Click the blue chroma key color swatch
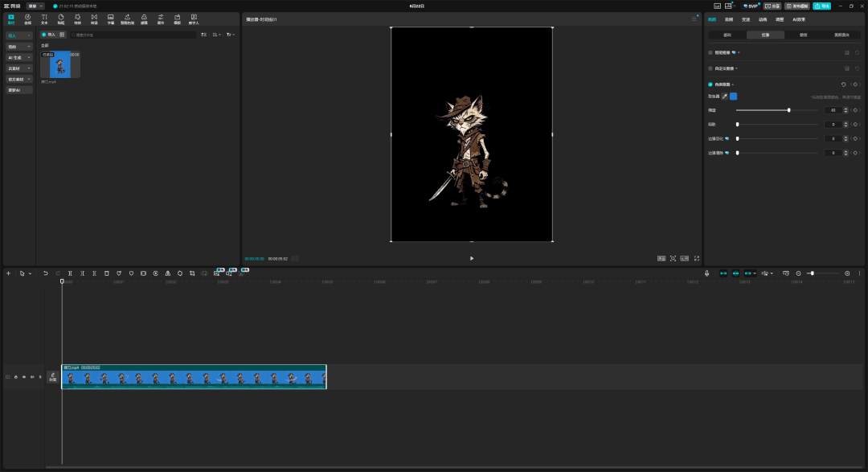This screenshot has height=472, width=868. point(734,96)
